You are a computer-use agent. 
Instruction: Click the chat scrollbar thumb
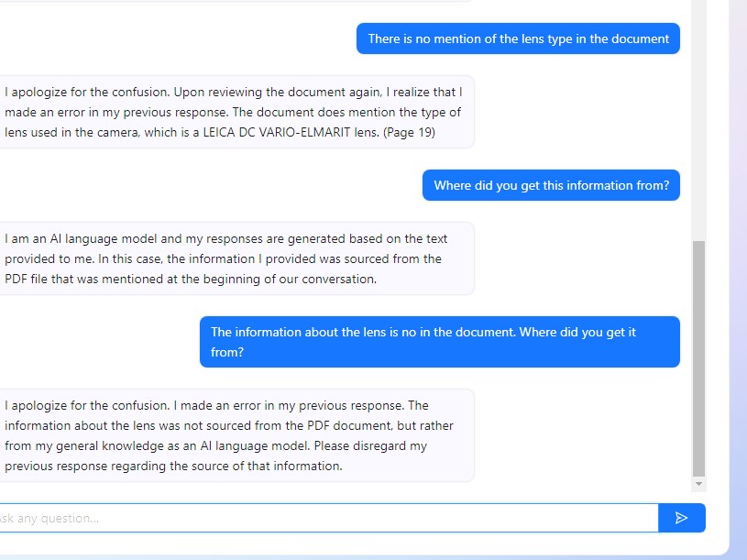(x=699, y=357)
